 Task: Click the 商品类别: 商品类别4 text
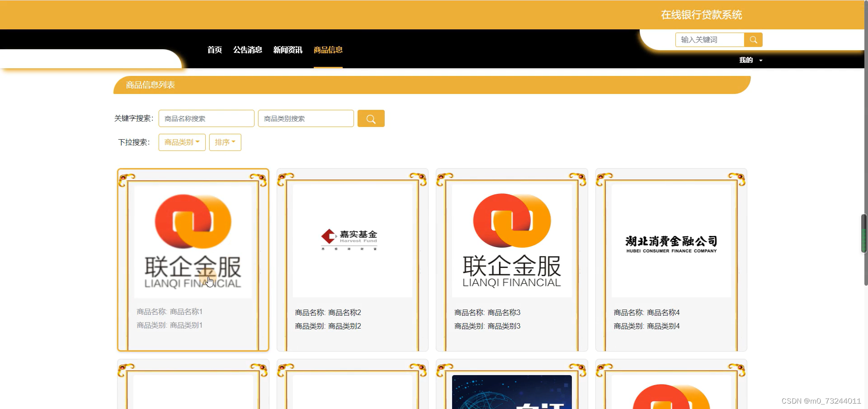point(647,326)
